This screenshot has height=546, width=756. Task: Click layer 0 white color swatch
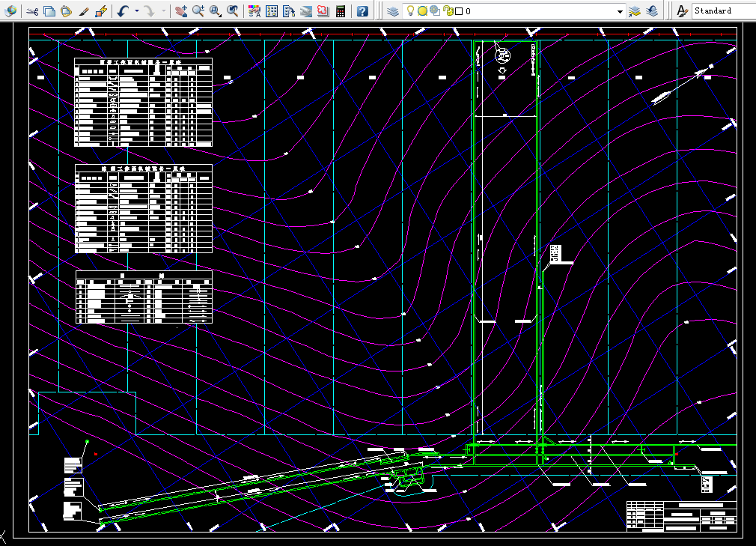tap(459, 11)
